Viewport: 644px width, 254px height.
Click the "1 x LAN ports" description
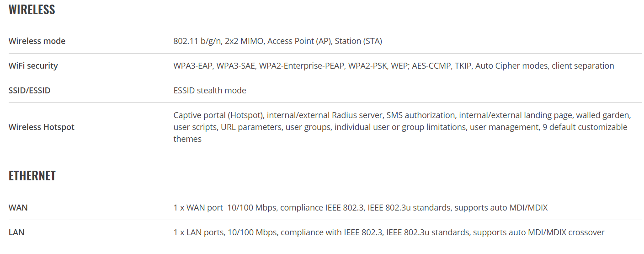click(x=199, y=232)
